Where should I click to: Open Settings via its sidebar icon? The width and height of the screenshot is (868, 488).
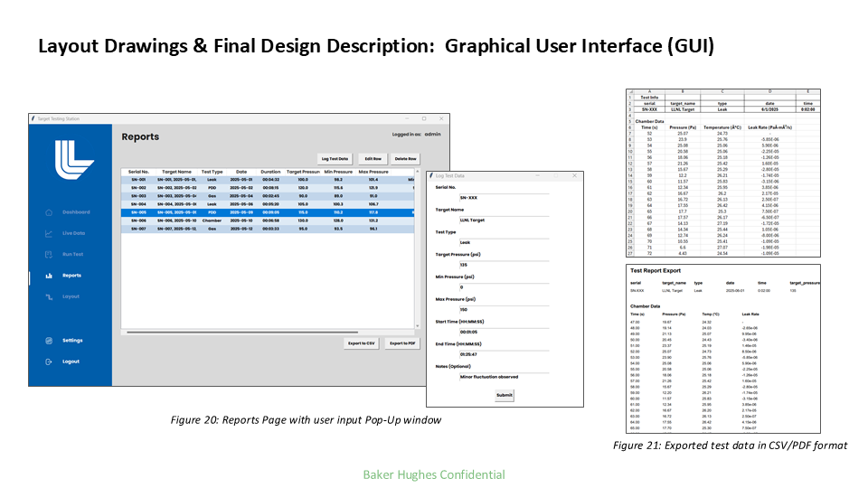coord(49,341)
